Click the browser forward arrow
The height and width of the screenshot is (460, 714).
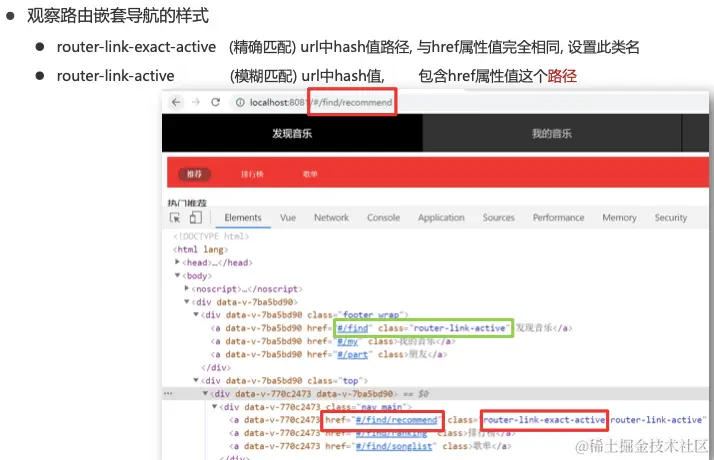click(196, 102)
